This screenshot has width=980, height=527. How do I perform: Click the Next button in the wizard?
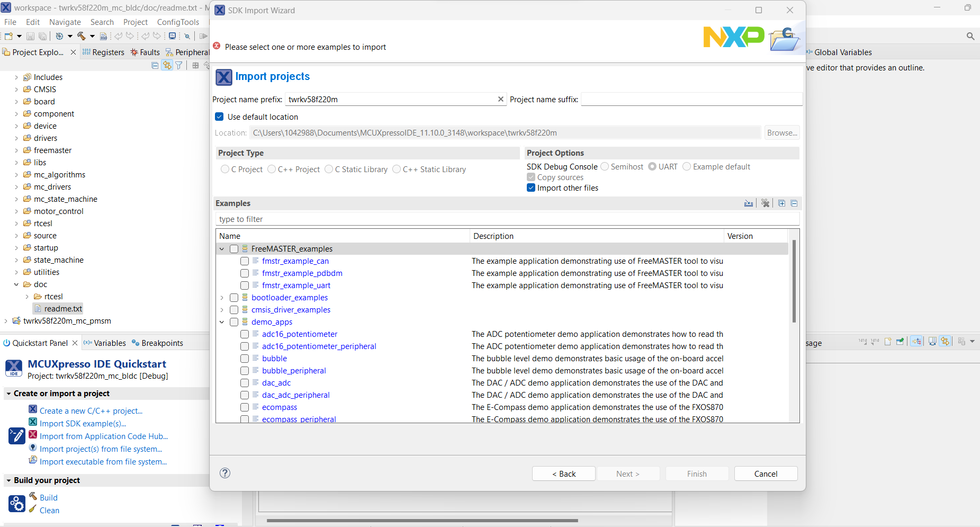tap(628, 473)
